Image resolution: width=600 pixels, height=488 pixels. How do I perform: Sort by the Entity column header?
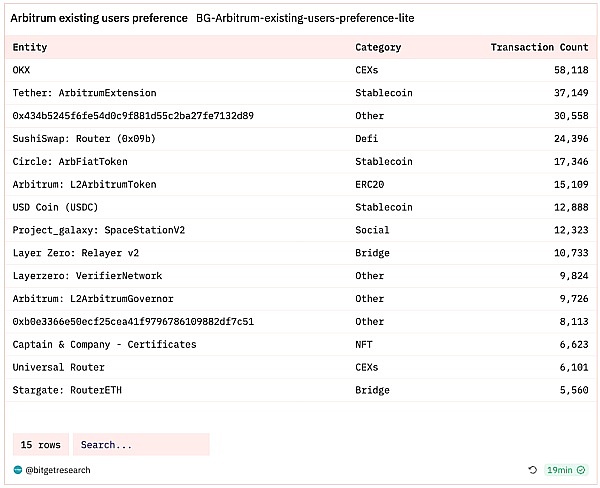[30, 47]
